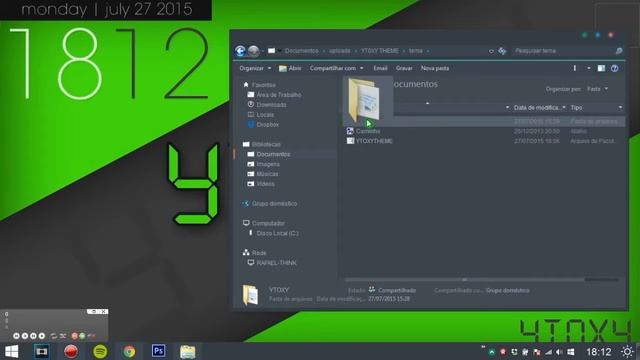
Task: Toggle repeat in the media widget
Action: [x=53, y=336]
